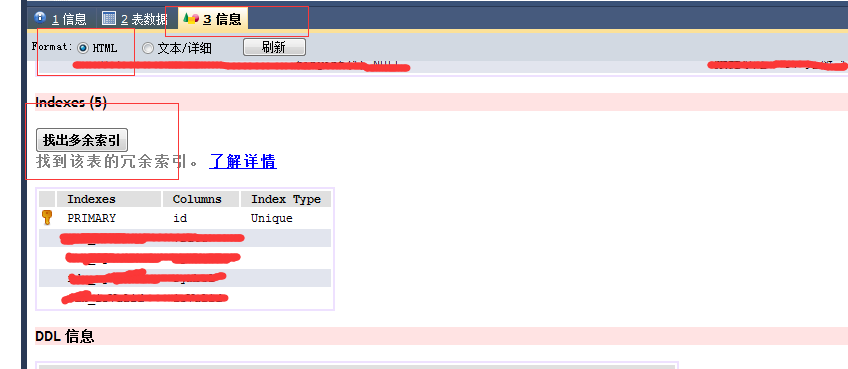Click the table grid icon on tab 2
The width and height of the screenshot is (848, 369).
pyautogui.click(x=109, y=18)
